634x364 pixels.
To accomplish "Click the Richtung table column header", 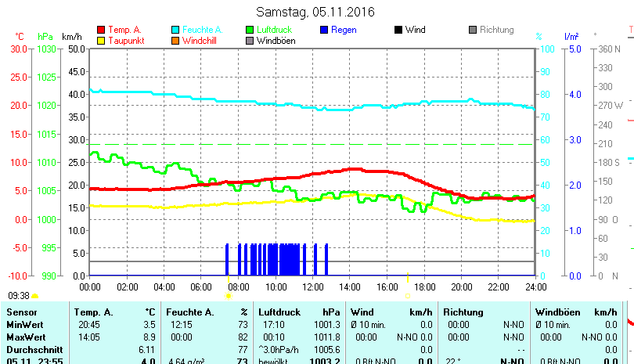I will point(463,312).
